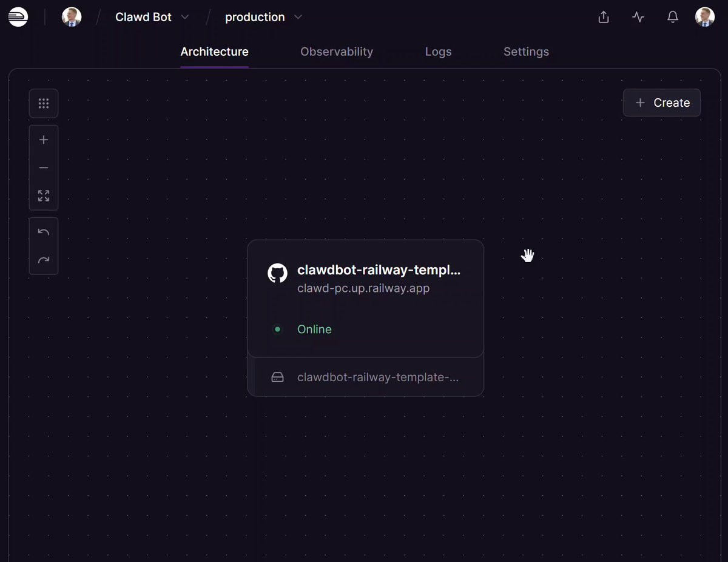The image size is (728, 562).
Task: Open the Railway logo home link
Action: (18, 17)
